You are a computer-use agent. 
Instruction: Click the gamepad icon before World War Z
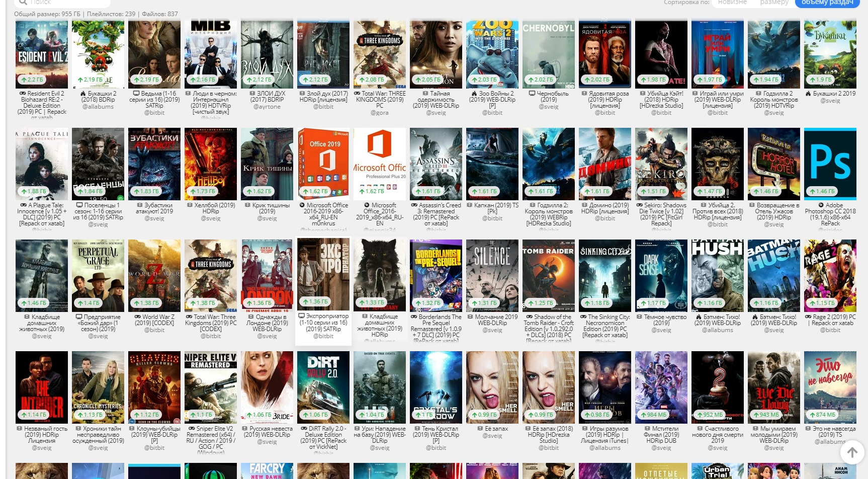pyautogui.click(x=137, y=317)
